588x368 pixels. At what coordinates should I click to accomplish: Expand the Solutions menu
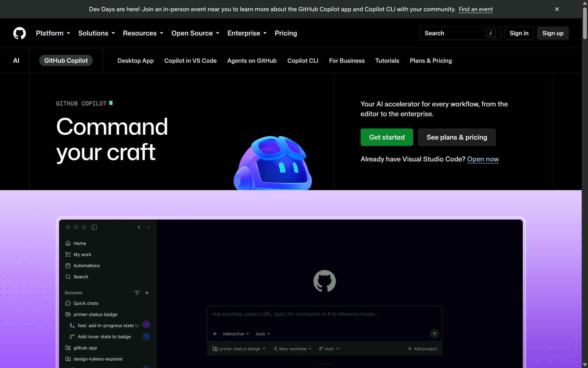[96, 33]
